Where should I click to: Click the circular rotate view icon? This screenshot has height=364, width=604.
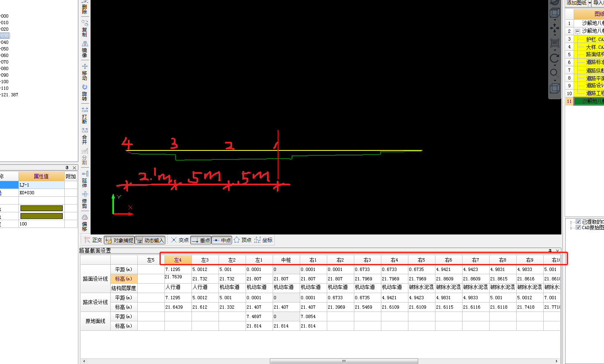coord(554,58)
